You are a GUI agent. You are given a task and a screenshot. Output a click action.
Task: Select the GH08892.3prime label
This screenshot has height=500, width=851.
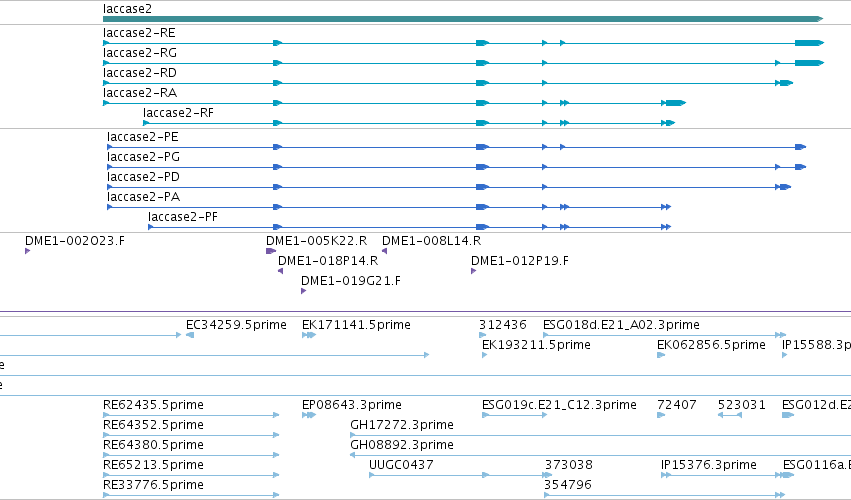402,445
